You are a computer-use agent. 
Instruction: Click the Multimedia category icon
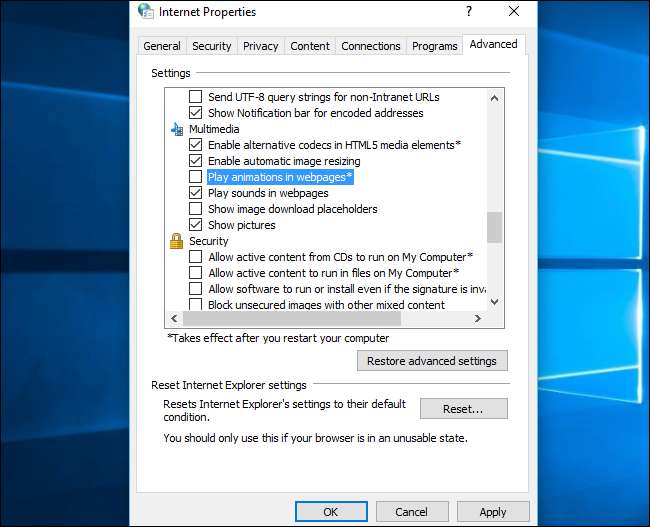(x=177, y=129)
